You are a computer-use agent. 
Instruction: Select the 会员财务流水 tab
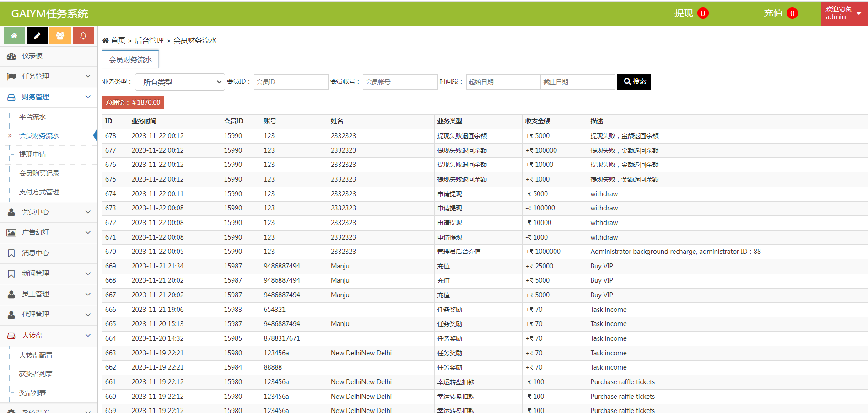pos(130,60)
